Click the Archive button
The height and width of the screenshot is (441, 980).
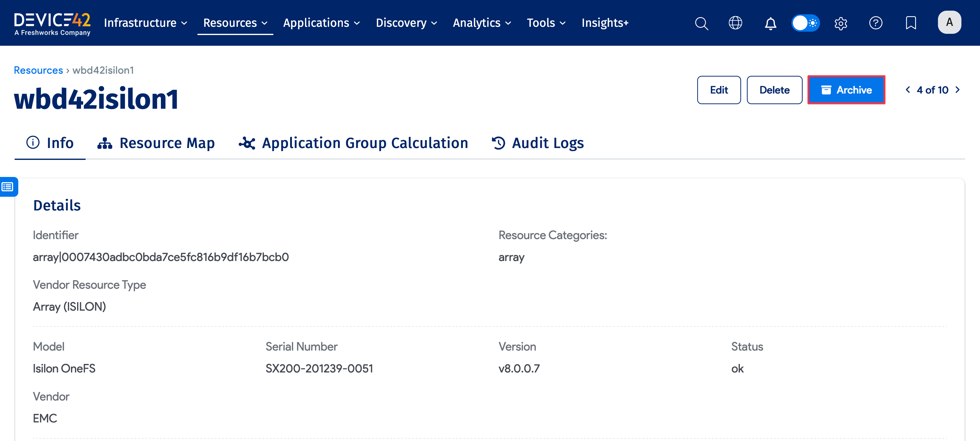(846, 90)
